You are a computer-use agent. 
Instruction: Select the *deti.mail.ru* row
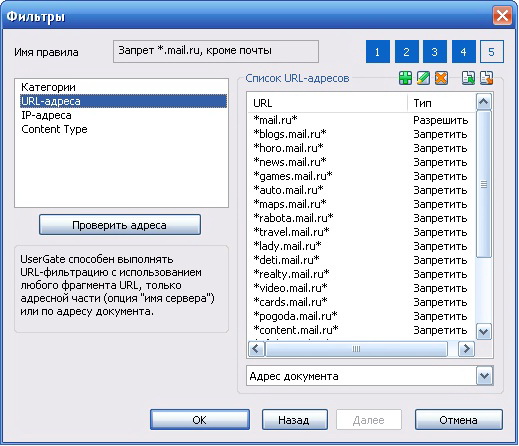tap(362, 260)
